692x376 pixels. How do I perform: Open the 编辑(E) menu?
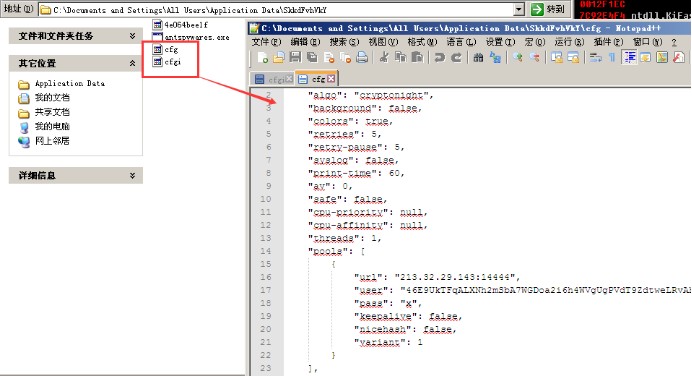pyautogui.click(x=305, y=42)
